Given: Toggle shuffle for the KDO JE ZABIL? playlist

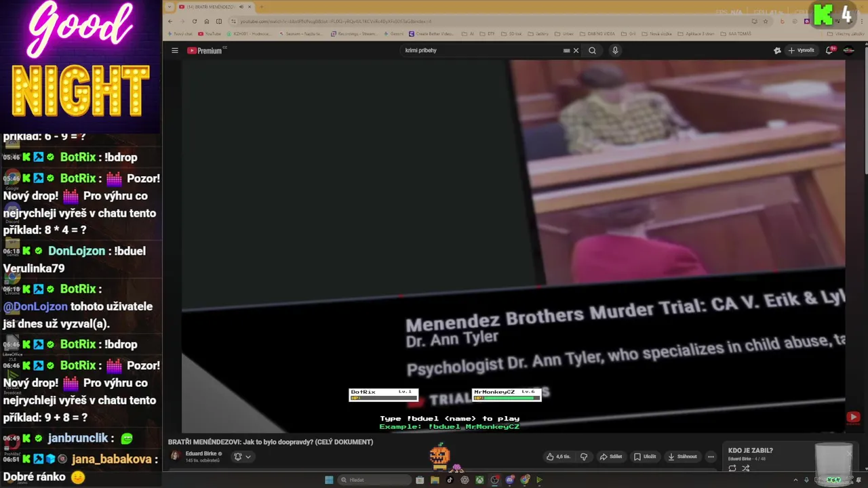Looking at the screenshot, I should (x=746, y=468).
